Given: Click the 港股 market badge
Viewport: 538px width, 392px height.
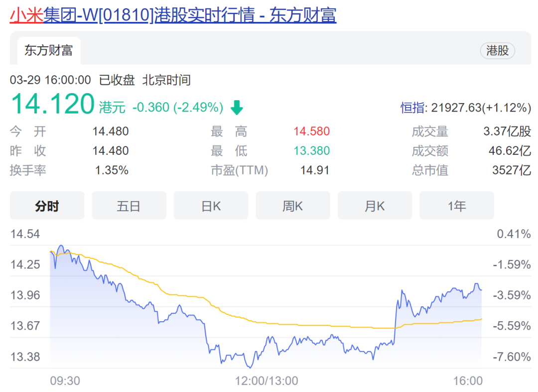Looking at the screenshot, I should [497, 50].
